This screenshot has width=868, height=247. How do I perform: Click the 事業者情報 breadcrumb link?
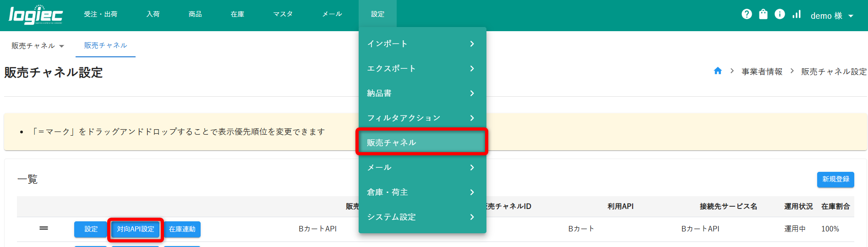[x=762, y=71]
